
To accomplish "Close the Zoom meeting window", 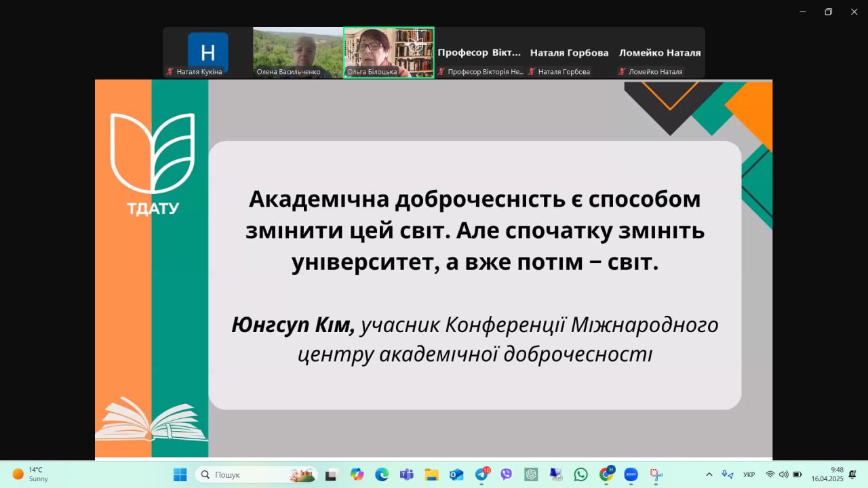I will (x=854, y=12).
